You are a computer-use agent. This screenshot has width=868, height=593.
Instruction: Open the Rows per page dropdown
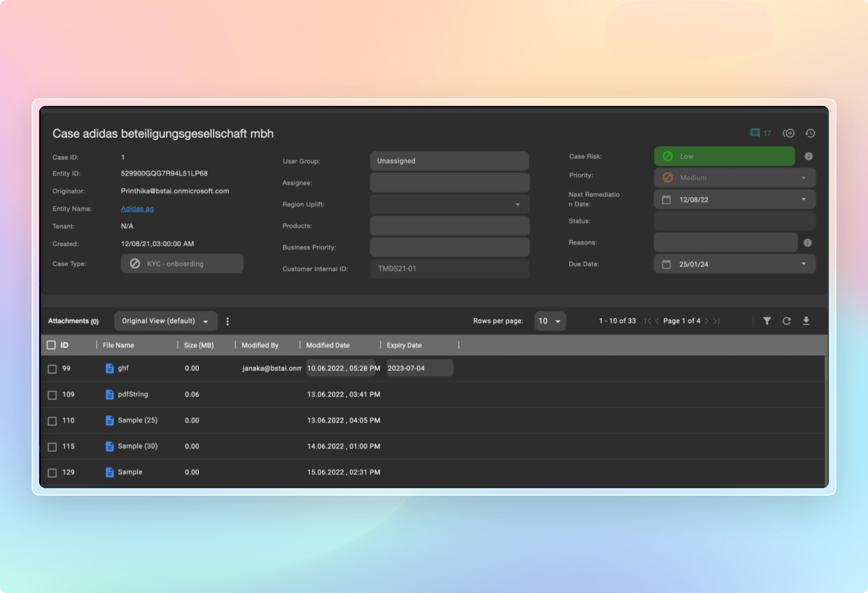550,321
